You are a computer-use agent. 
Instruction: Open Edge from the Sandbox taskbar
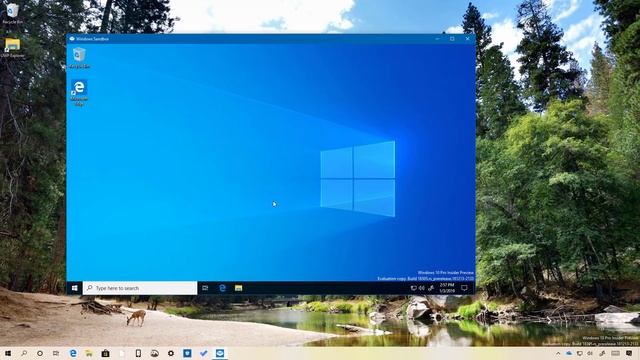222,288
